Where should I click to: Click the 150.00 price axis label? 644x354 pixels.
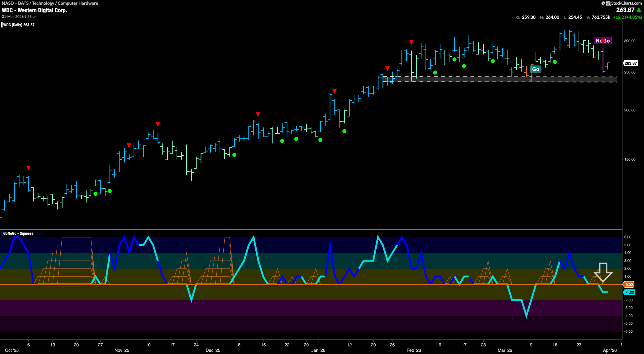(630, 159)
